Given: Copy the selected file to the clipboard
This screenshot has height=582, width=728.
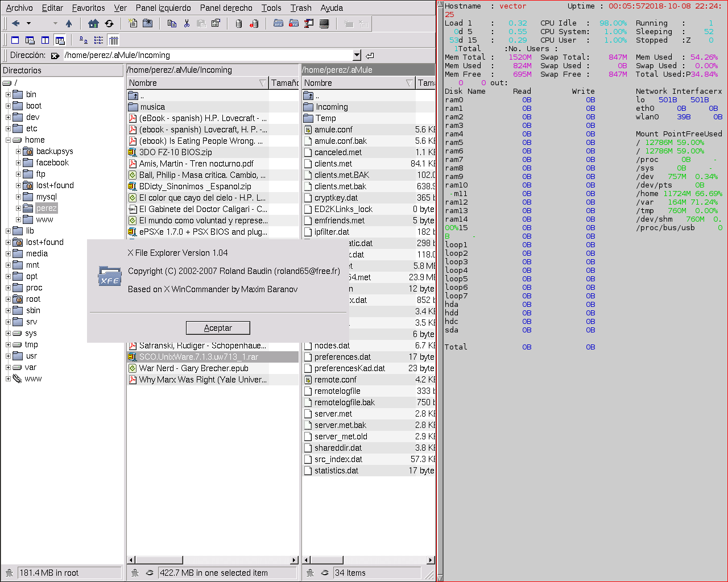Looking at the screenshot, I should [172, 23].
